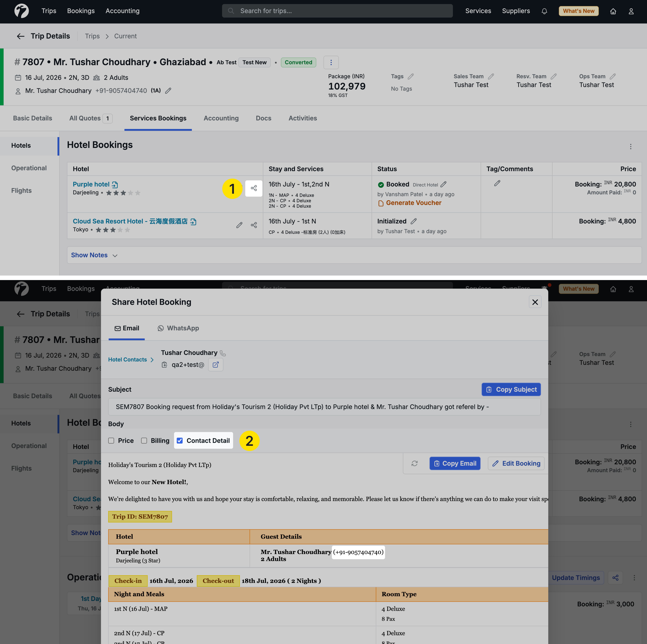Expand Hotel Contacts chevron
The width and height of the screenshot is (647, 644).
[152, 360]
